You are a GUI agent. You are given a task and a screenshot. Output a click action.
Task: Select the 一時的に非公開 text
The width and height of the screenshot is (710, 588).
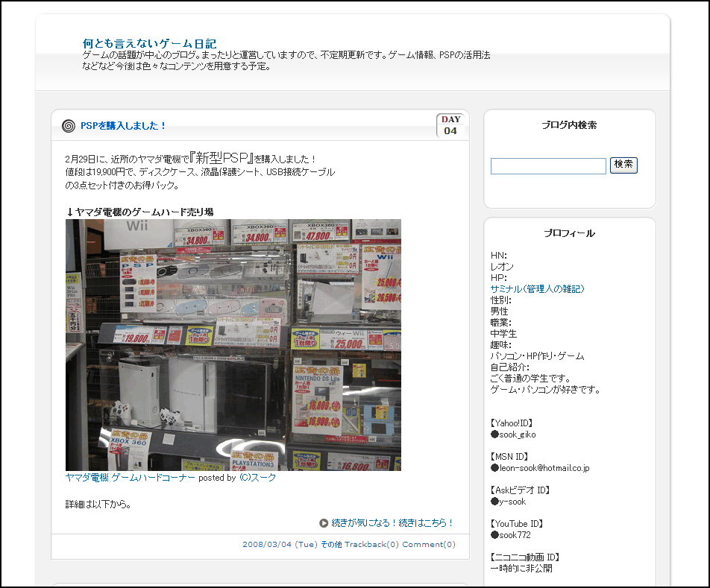[x=521, y=569]
